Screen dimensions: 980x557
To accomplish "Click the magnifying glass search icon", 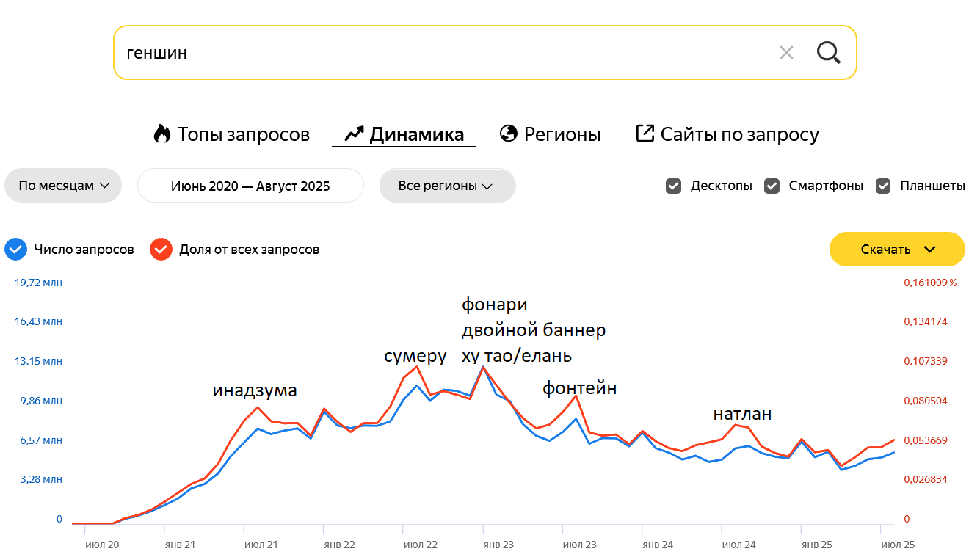I will [x=829, y=53].
